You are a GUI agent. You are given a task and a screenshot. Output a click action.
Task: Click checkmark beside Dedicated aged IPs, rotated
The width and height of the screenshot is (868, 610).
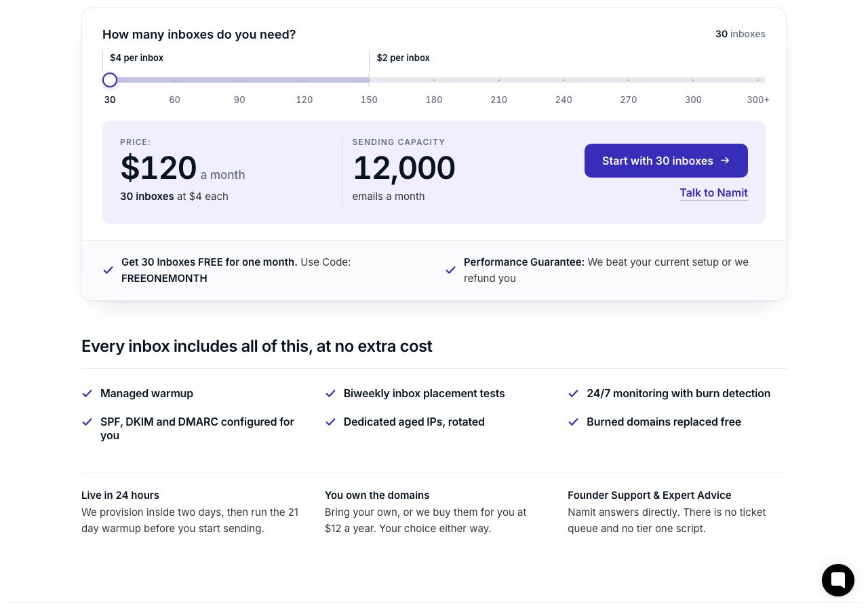330,422
